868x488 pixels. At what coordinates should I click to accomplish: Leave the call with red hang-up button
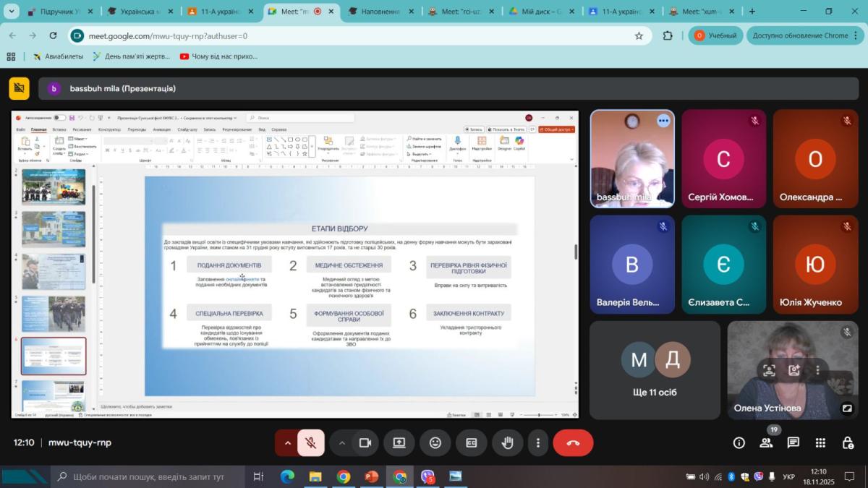[x=573, y=443]
